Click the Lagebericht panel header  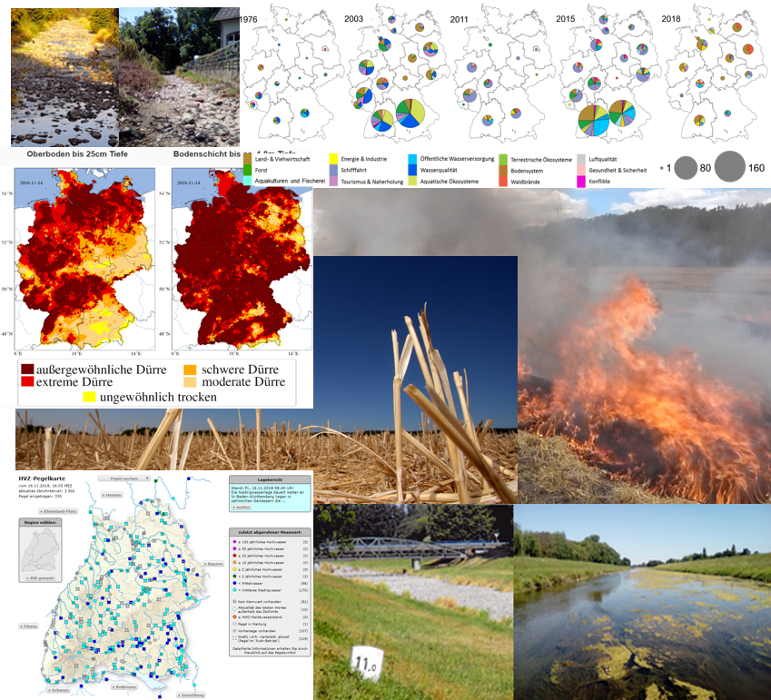point(270,479)
